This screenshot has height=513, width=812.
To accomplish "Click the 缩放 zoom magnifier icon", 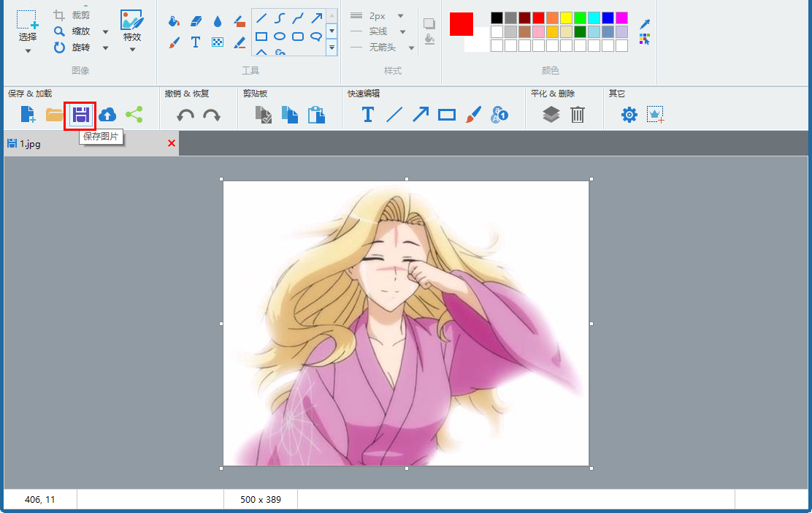I will coord(60,31).
